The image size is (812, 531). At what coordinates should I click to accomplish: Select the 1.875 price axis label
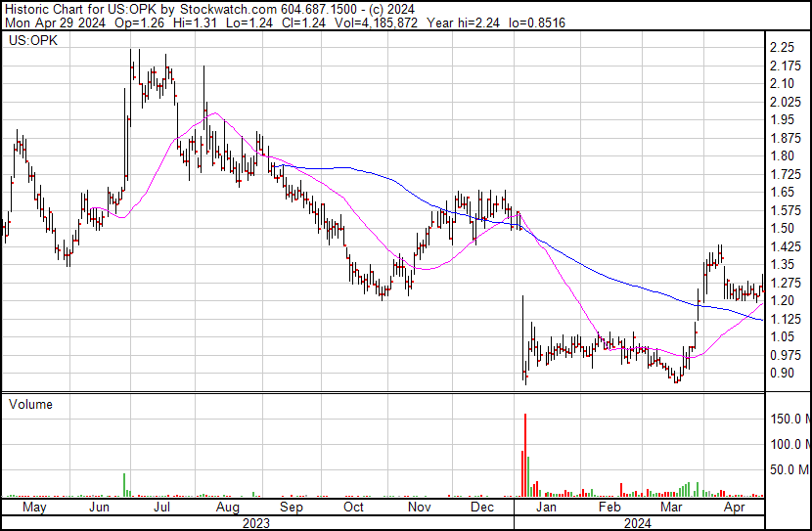[786, 138]
